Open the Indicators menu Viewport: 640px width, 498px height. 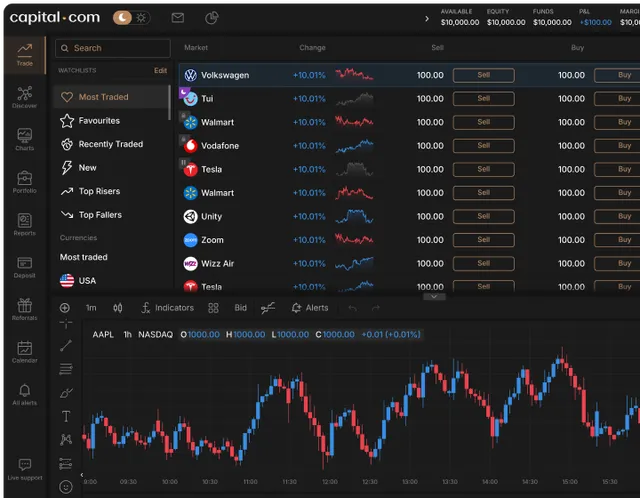(167, 308)
